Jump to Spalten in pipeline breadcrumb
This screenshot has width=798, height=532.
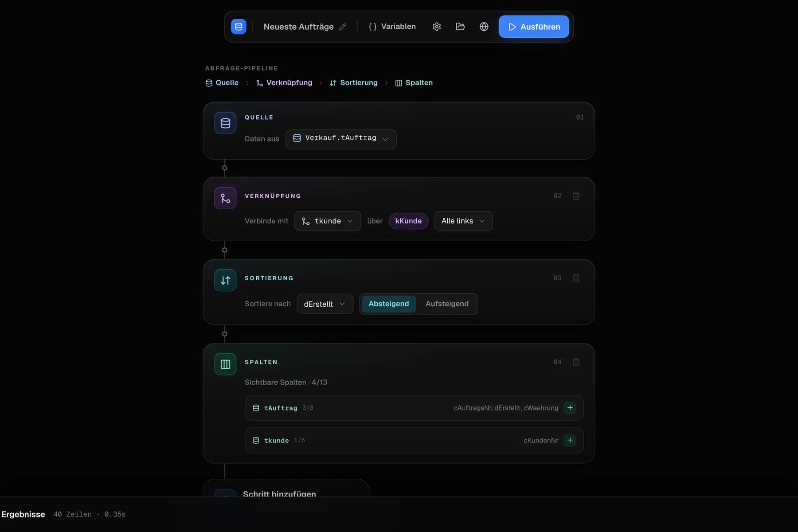[414, 83]
